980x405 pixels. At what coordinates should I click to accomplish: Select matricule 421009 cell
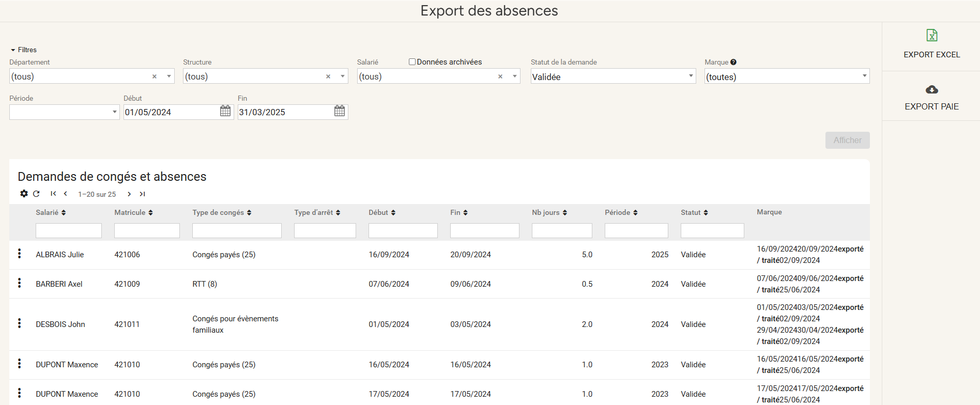coord(127,284)
